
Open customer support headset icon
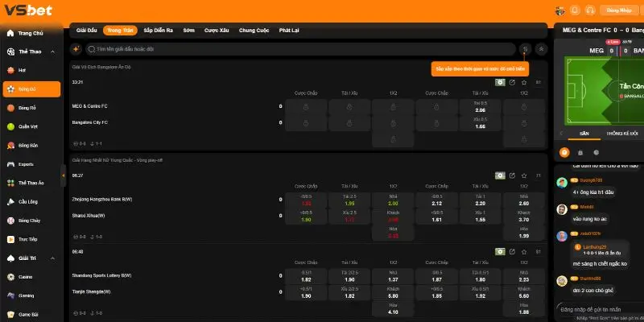(x=590, y=10)
